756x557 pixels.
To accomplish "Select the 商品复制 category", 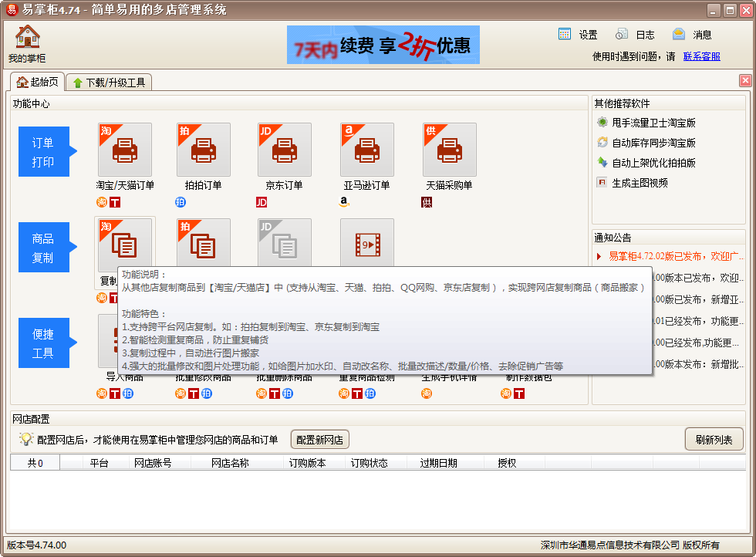I will click(x=47, y=248).
